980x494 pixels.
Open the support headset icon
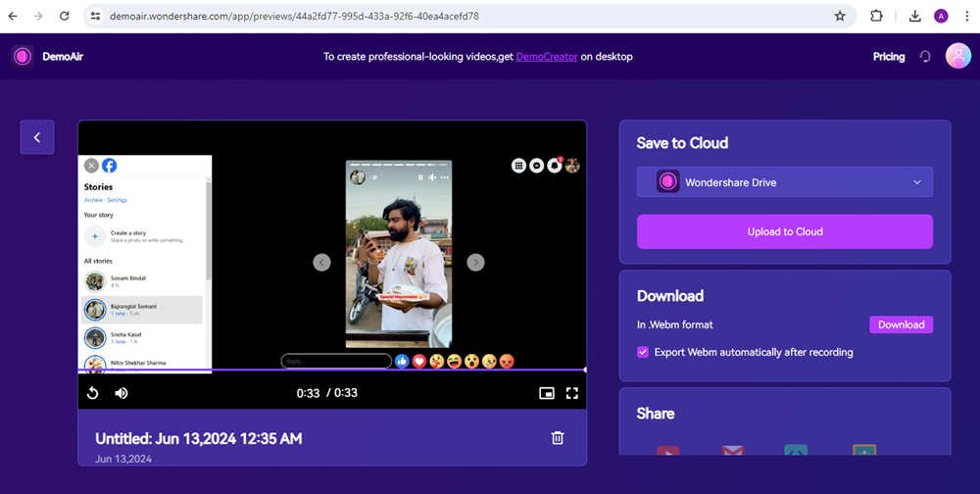[x=926, y=56]
